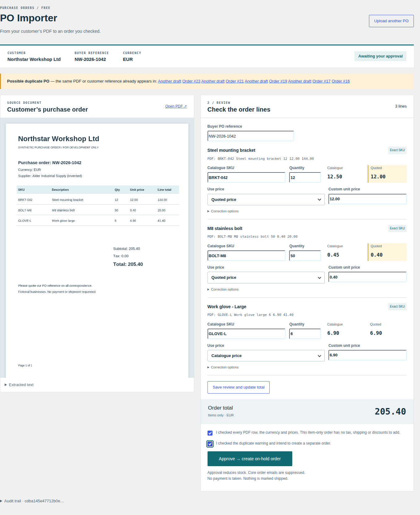
Task: Edit custom unit price 12.00 field
Action: click(367, 199)
